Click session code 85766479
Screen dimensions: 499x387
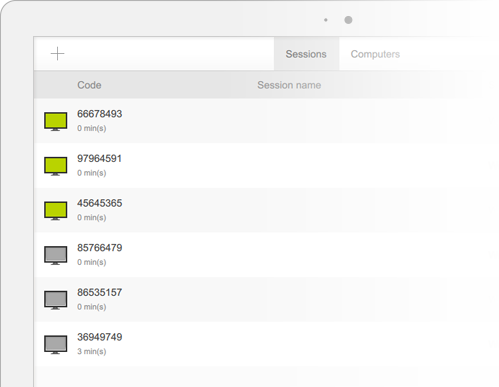point(100,248)
